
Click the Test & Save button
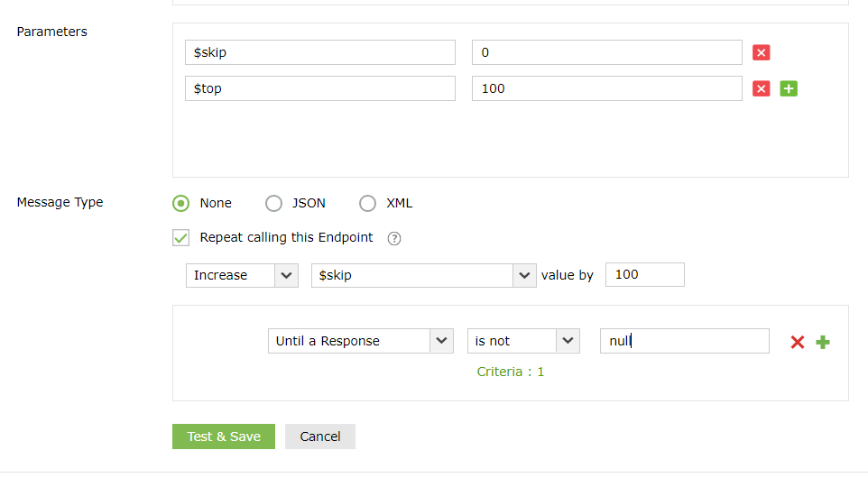(x=224, y=437)
